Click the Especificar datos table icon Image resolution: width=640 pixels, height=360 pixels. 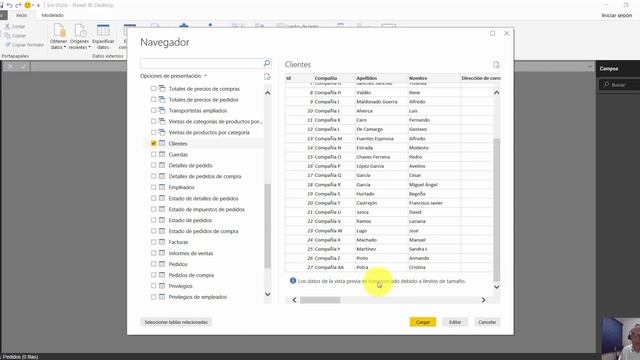[x=103, y=31]
